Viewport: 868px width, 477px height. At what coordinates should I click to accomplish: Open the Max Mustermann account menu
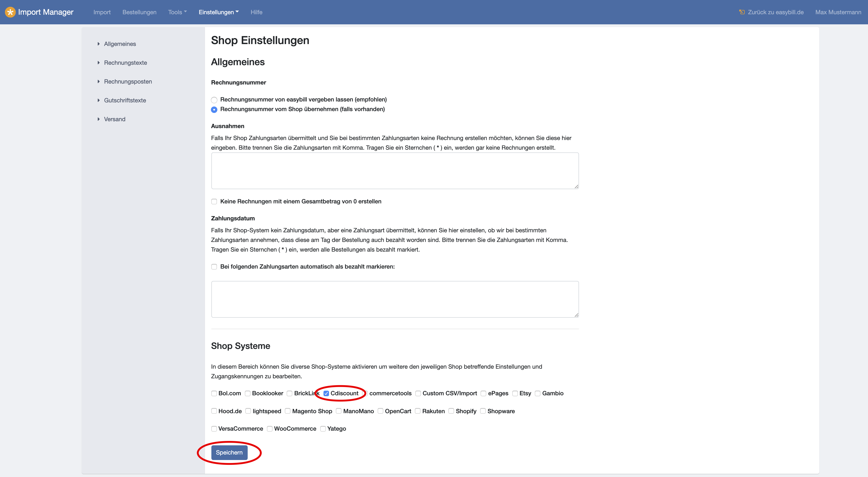pyautogui.click(x=838, y=12)
